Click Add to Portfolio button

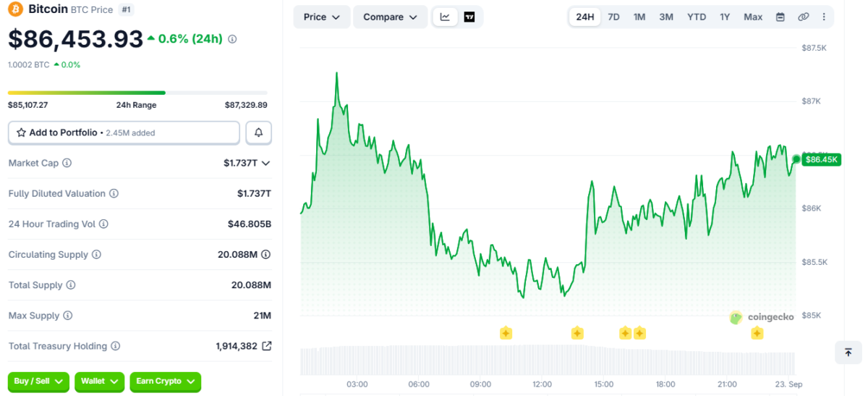coord(124,132)
